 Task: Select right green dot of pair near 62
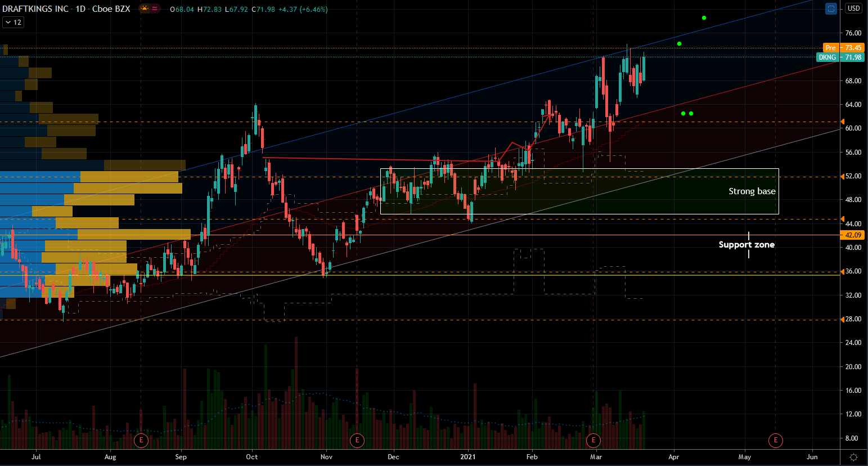pyautogui.click(x=691, y=114)
